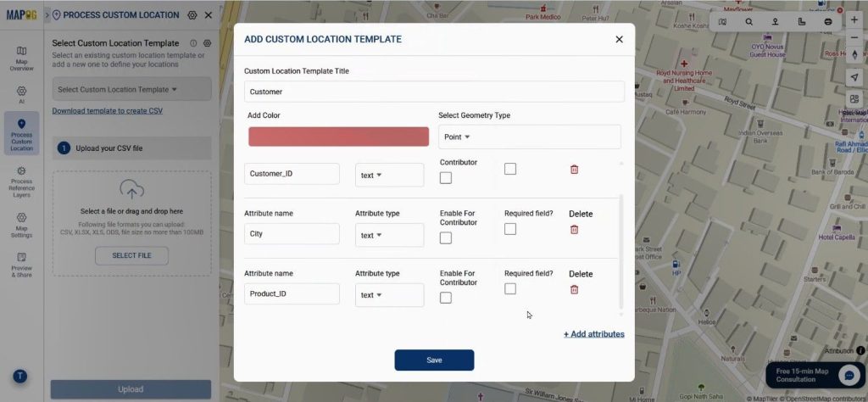The width and height of the screenshot is (868, 402).
Task: Click the Product_ID attribute name field
Action: (292, 294)
